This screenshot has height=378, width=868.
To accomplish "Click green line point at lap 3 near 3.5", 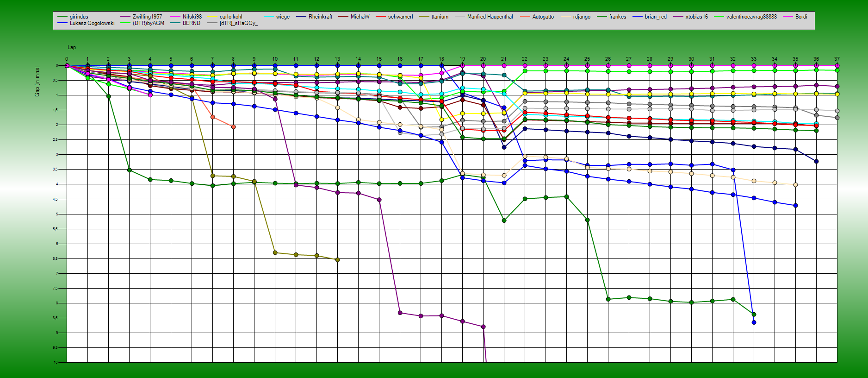I will click(x=129, y=170).
